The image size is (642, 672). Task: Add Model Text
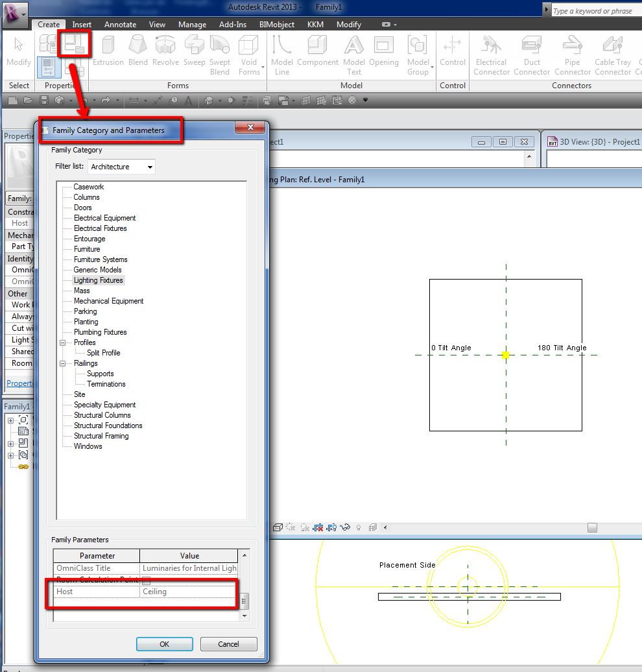(x=354, y=56)
